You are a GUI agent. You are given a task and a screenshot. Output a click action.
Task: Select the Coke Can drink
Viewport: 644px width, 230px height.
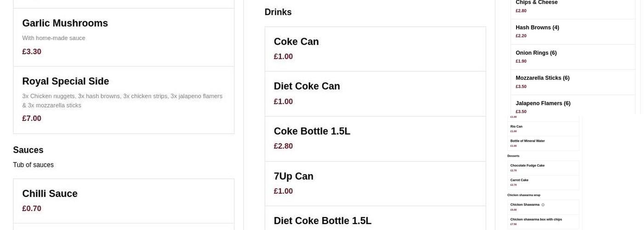375,49
